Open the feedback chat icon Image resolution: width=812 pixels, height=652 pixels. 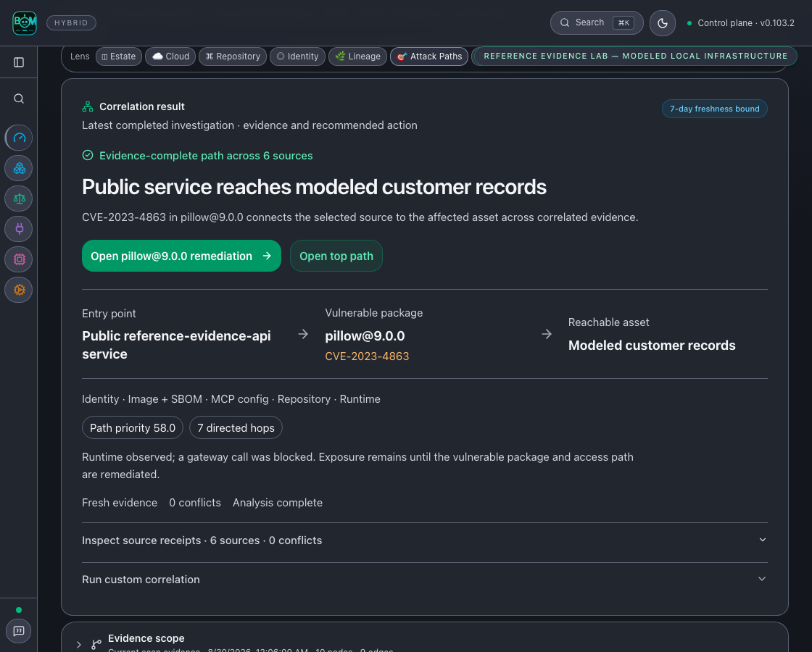pos(19,631)
